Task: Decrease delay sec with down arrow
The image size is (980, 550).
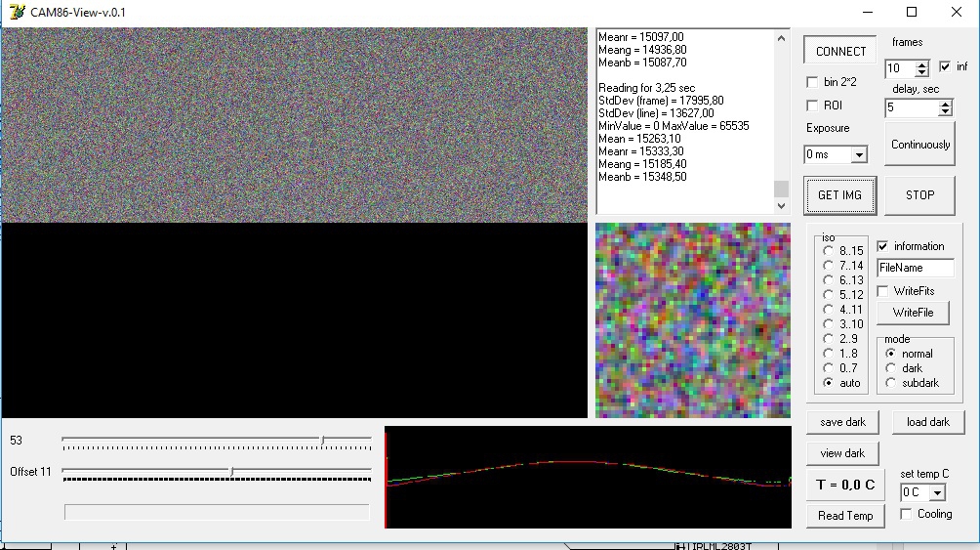Action: [x=945, y=111]
